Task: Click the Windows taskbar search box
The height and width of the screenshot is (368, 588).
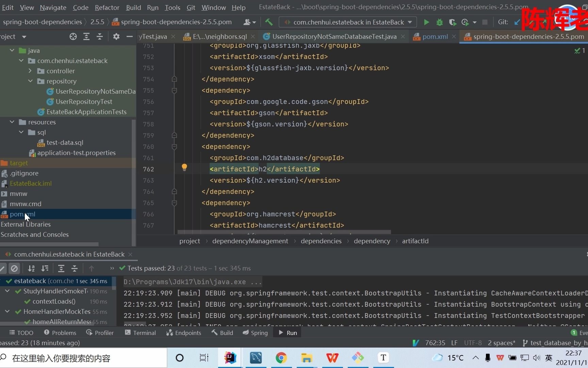Action: point(83,358)
